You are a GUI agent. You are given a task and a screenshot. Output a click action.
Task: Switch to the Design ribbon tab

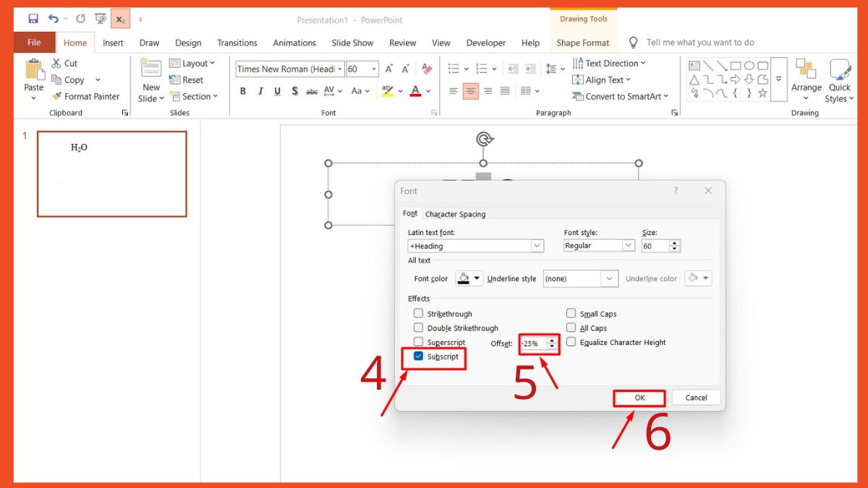click(x=188, y=43)
